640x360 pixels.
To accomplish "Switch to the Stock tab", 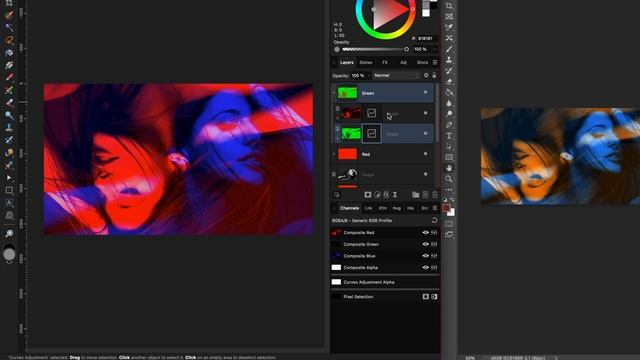I will [422, 62].
